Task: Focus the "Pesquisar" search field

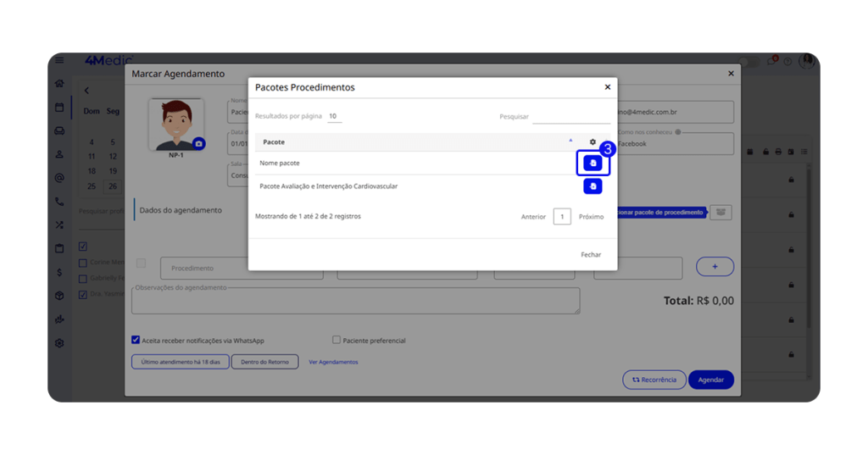Action: point(570,117)
